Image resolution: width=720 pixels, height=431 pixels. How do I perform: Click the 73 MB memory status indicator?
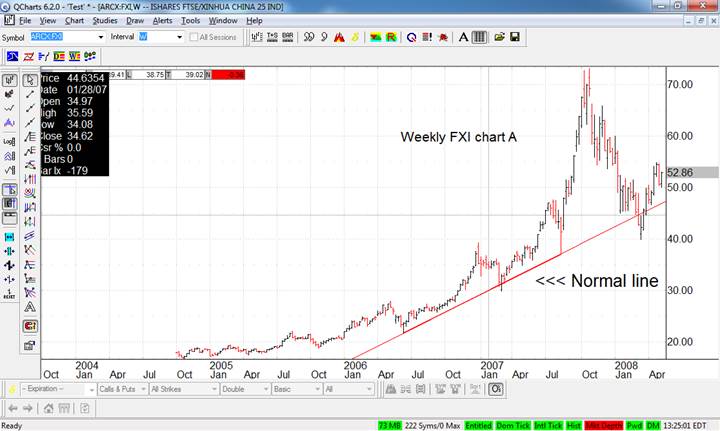(x=389, y=425)
